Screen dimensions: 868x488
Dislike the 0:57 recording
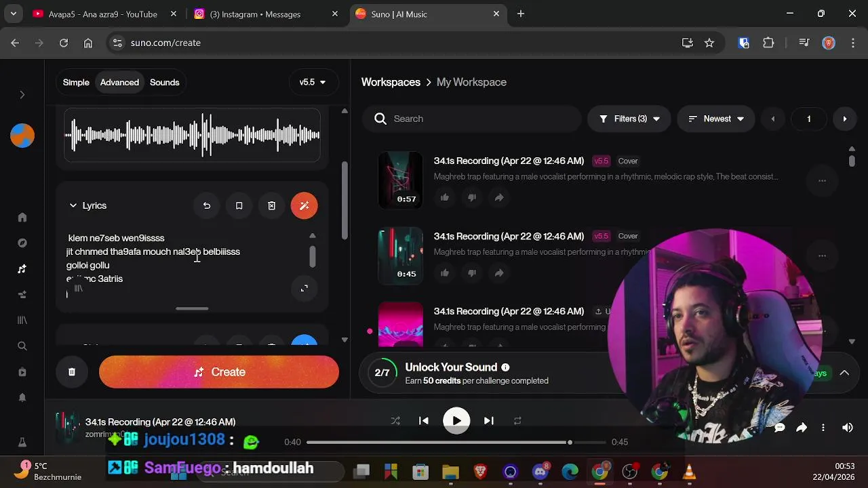(472, 197)
